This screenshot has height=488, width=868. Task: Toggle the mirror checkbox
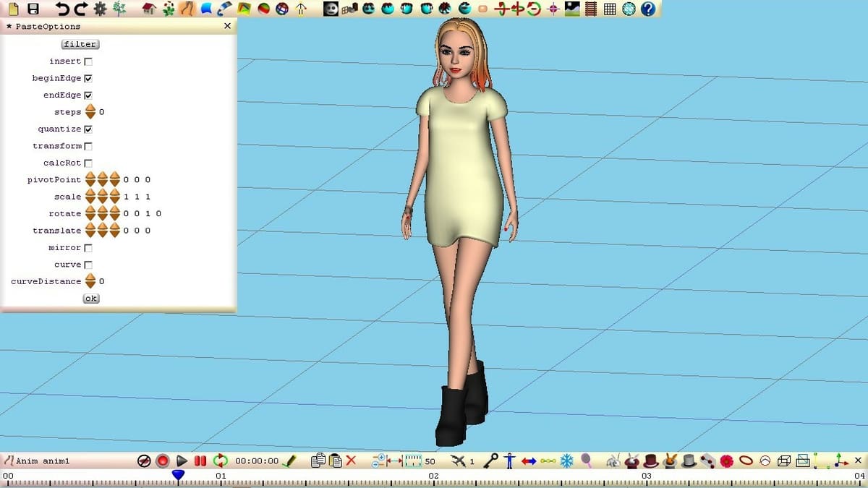click(88, 248)
